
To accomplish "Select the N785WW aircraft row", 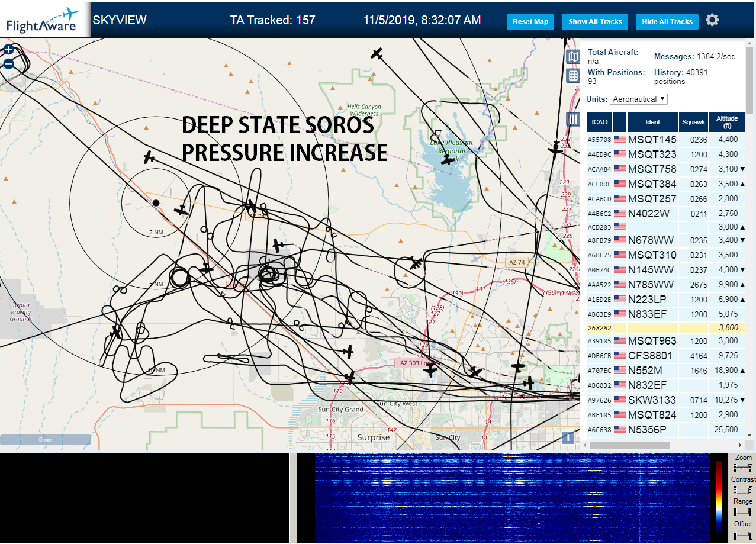I will [x=665, y=284].
